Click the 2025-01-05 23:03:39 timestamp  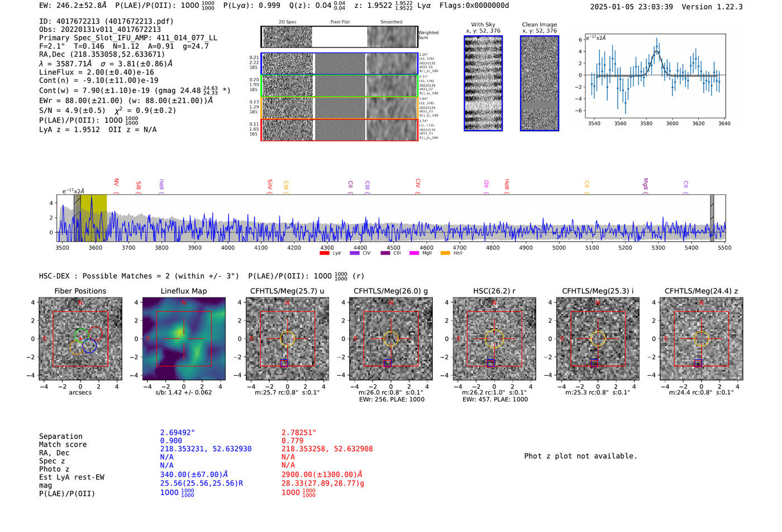pos(631,7)
